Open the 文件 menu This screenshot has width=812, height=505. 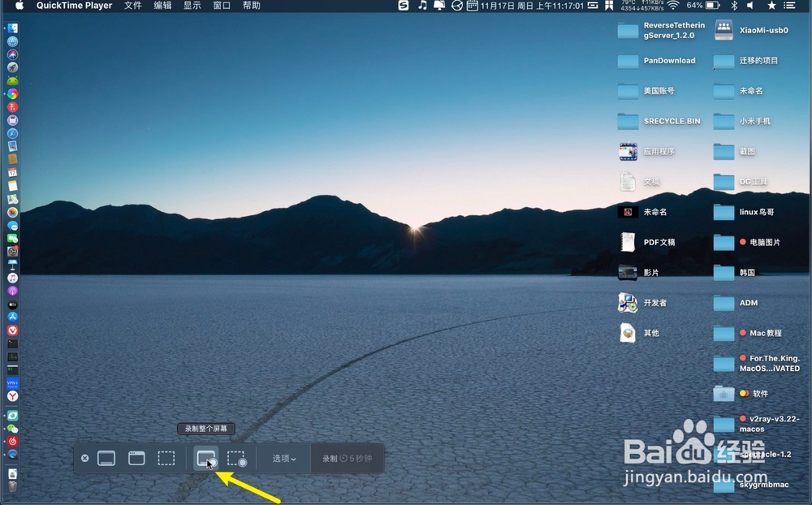pos(133,5)
